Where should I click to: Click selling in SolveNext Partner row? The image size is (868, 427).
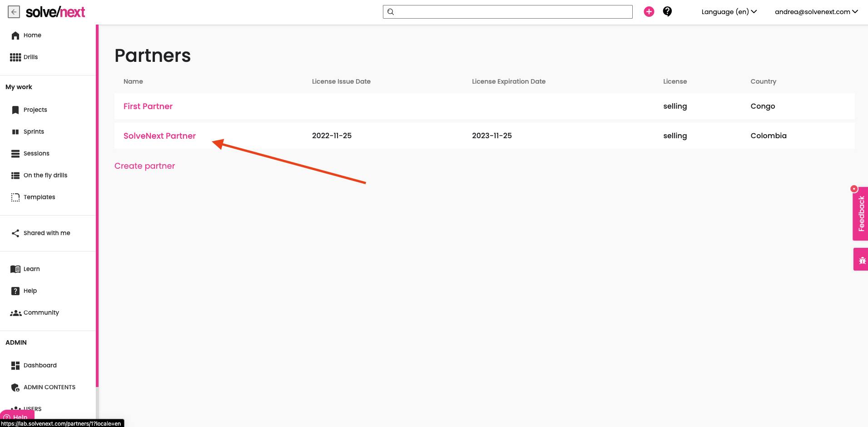click(x=675, y=136)
